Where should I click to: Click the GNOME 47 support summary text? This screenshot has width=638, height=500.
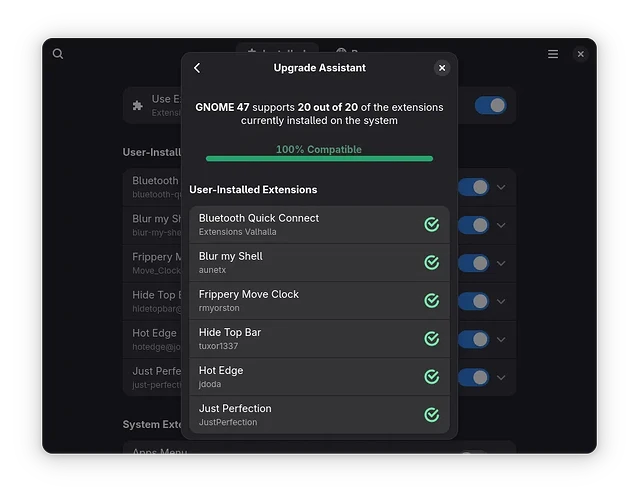click(319, 114)
